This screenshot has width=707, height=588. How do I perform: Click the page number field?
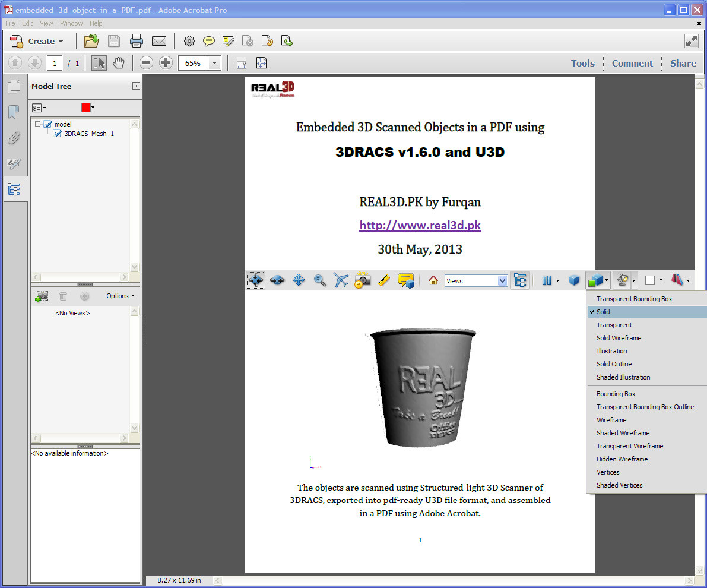(x=55, y=63)
